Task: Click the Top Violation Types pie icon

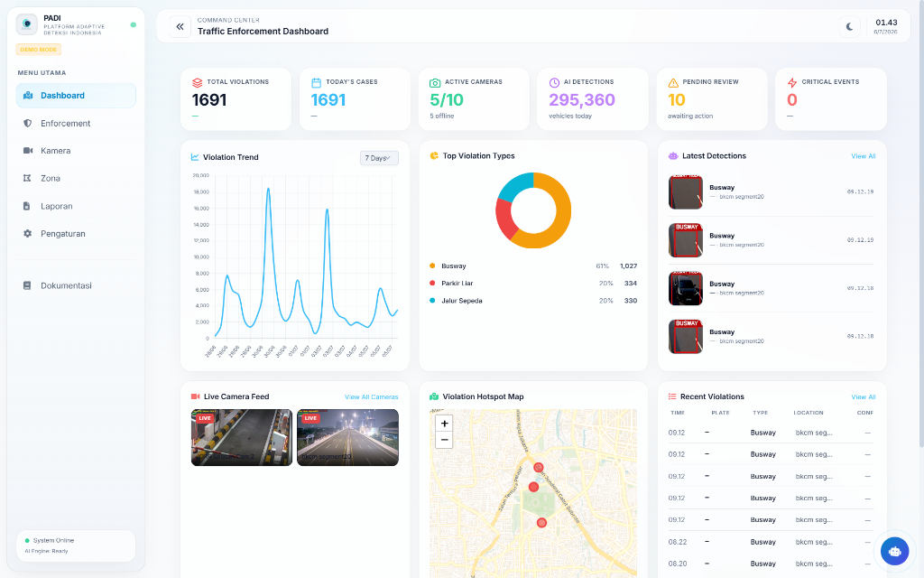Action: tap(434, 155)
